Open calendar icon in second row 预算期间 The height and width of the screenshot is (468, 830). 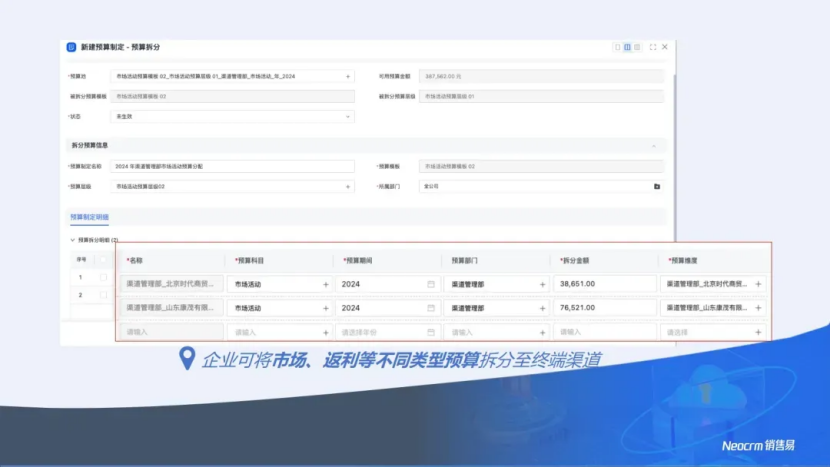tap(431, 308)
